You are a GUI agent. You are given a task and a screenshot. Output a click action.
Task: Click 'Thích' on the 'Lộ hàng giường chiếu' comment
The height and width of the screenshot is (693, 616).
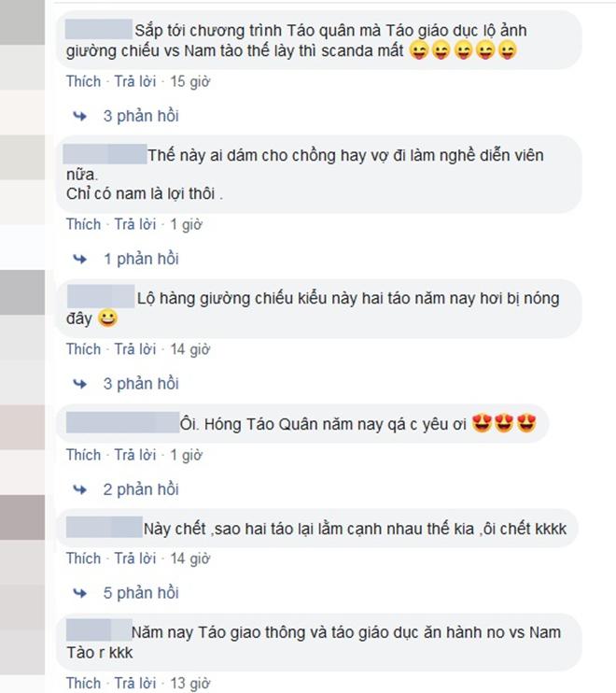coord(83,349)
